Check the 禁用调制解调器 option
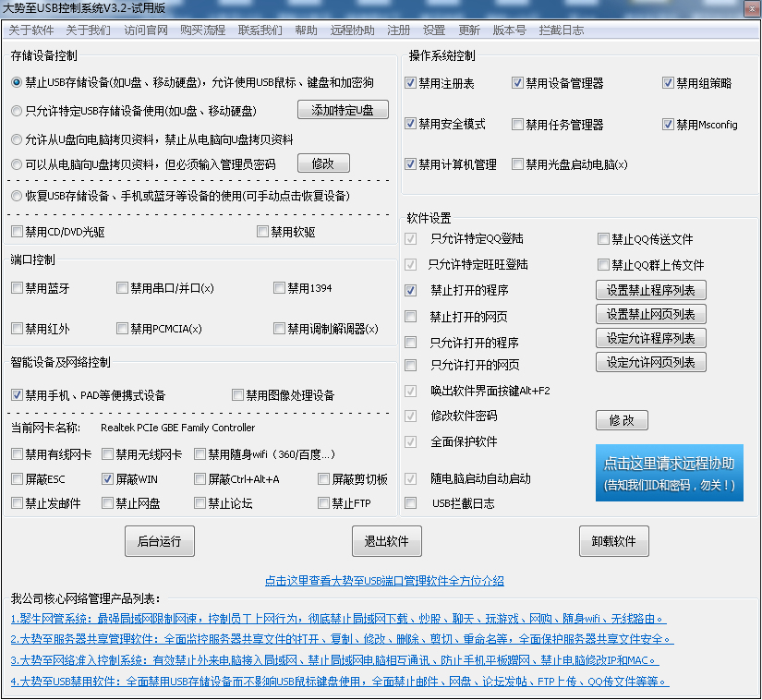This screenshot has height=700, width=762. click(x=279, y=329)
